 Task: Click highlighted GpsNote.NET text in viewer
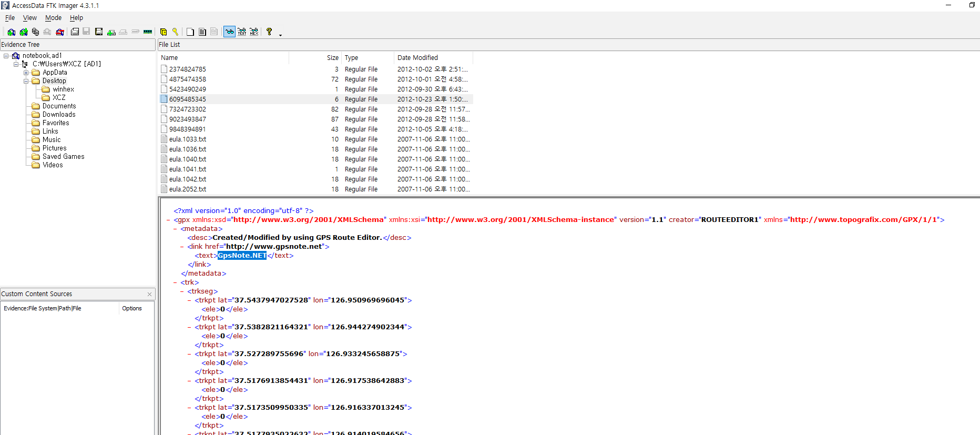(x=242, y=256)
